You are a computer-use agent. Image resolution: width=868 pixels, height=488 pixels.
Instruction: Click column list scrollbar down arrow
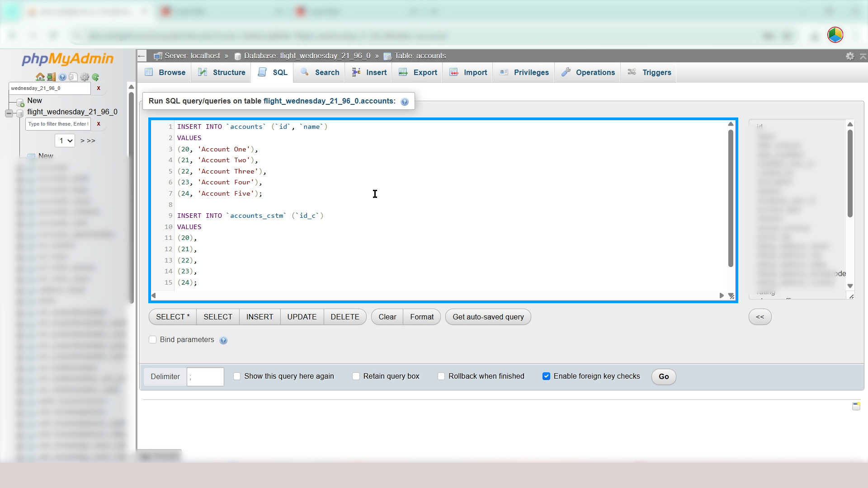[x=850, y=286]
